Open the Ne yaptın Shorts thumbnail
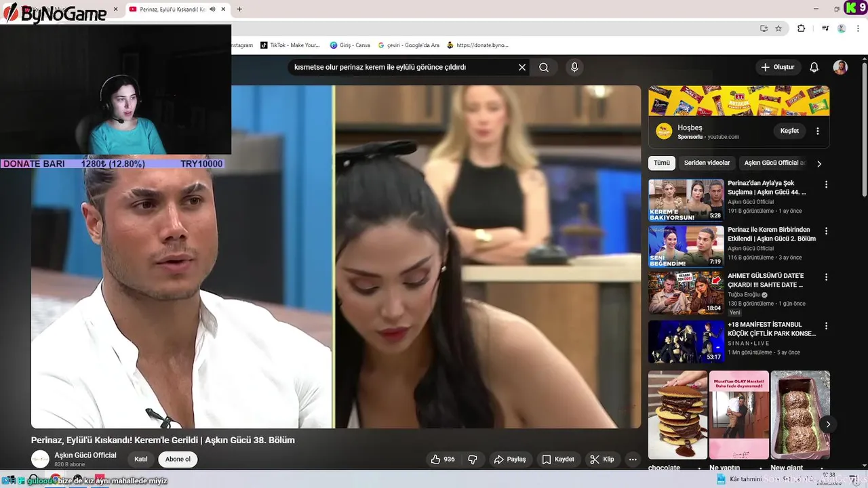The width and height of the screenshot is (868, 488). (739, 415)
